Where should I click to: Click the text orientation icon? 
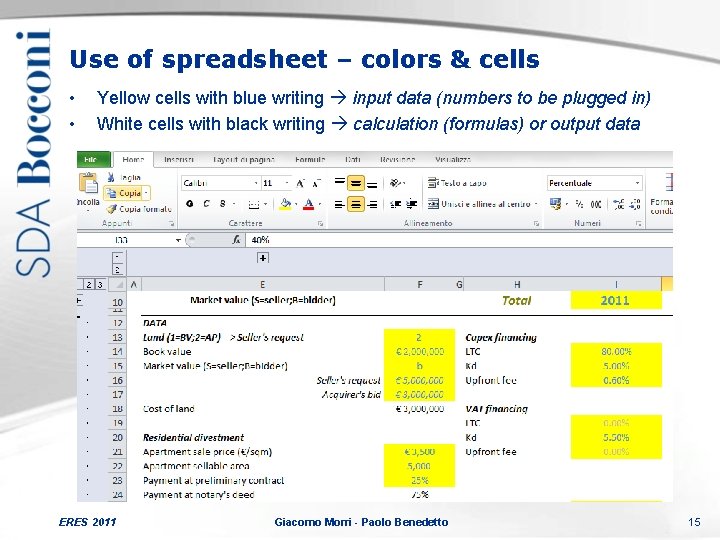pyautogui.click(x=396, y=183)
